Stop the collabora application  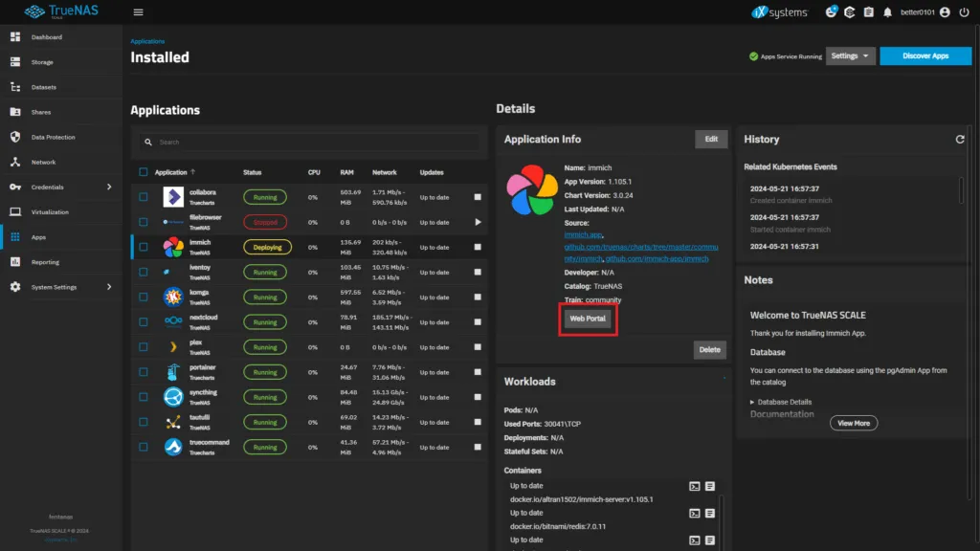[x=478, y=197]
